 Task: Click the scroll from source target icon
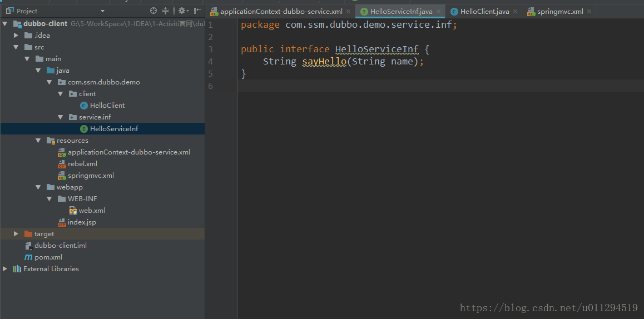pos(153,11)
